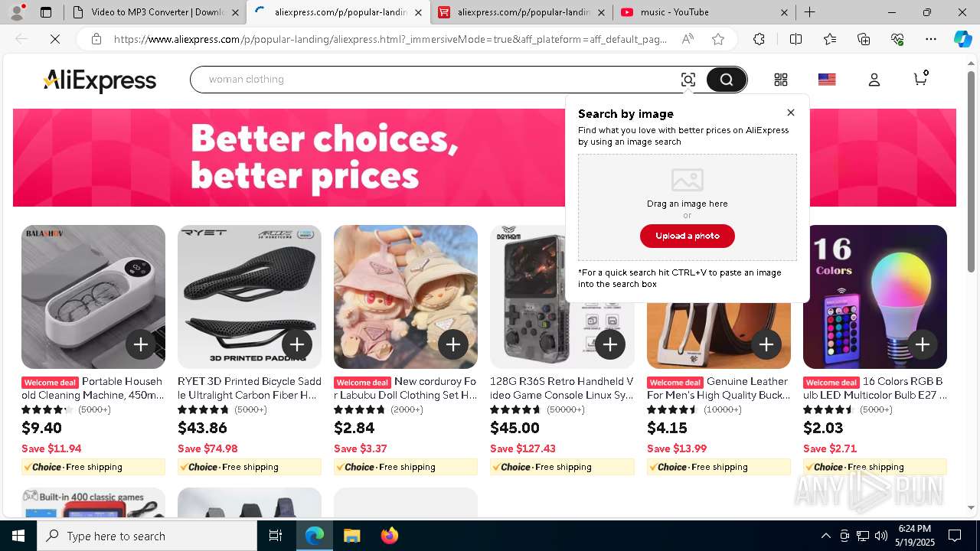
Task: Open the account profile icon
Action: 874,80
